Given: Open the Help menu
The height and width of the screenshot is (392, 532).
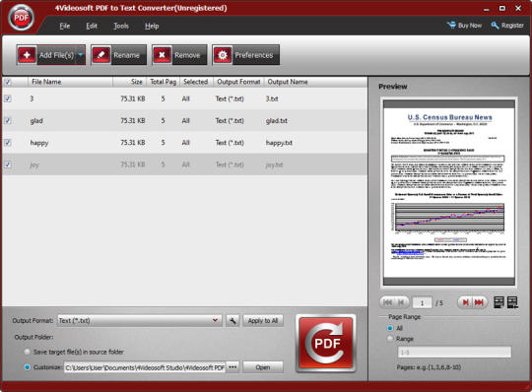Looking at the screenshot, I should [x=152, y=27].
